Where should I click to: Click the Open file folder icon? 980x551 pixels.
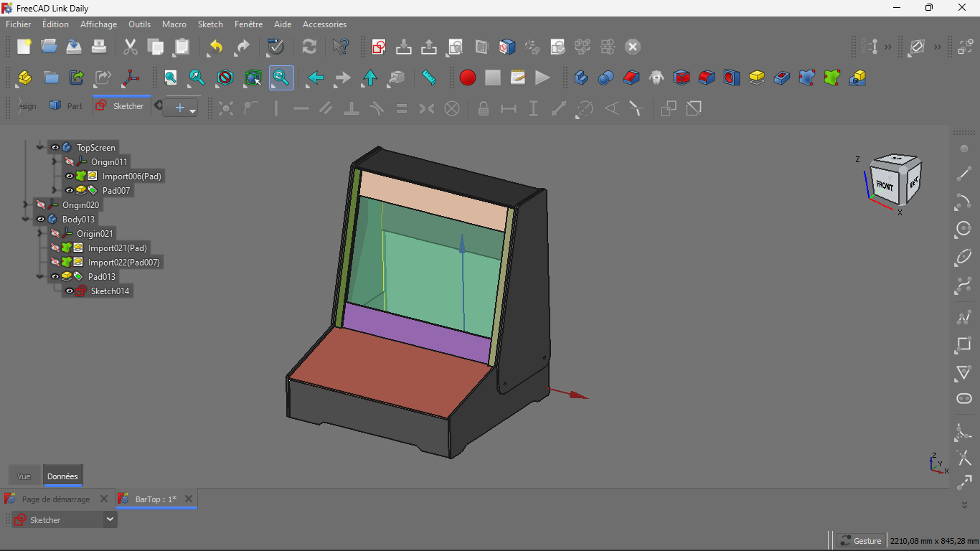(49, 47)
